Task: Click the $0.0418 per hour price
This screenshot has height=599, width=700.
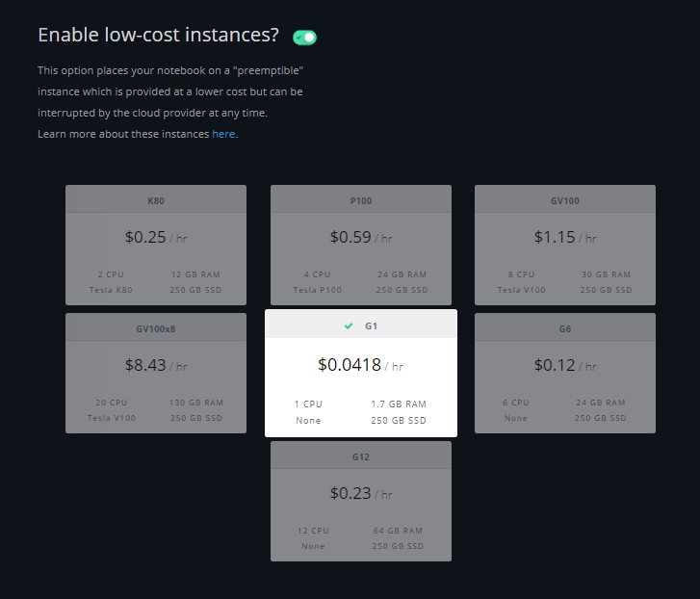Action: coord(350,365)
